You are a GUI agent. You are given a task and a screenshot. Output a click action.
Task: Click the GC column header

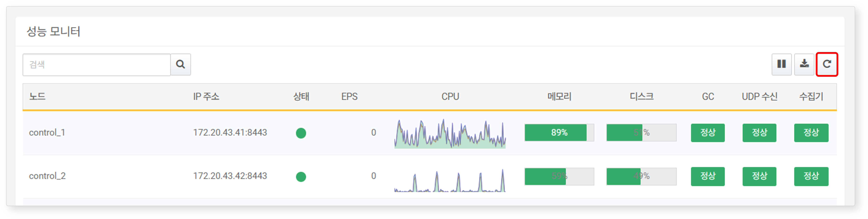pyautogui.click(x=708, y=97)
